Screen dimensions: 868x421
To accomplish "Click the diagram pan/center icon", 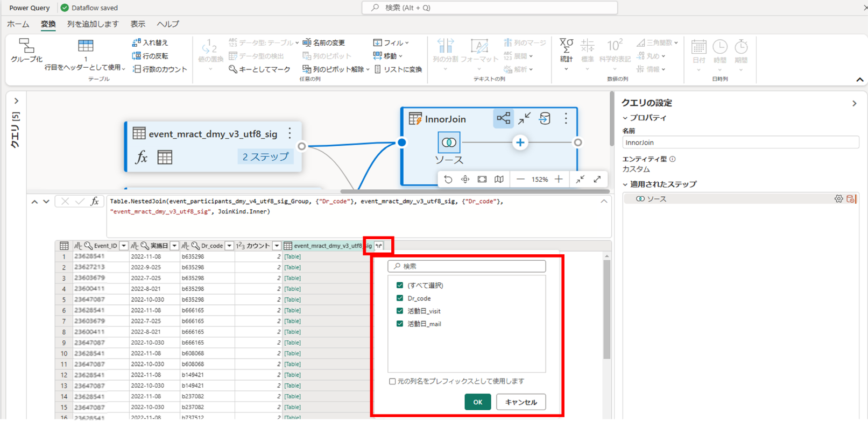I will click(x=465, y=180).
